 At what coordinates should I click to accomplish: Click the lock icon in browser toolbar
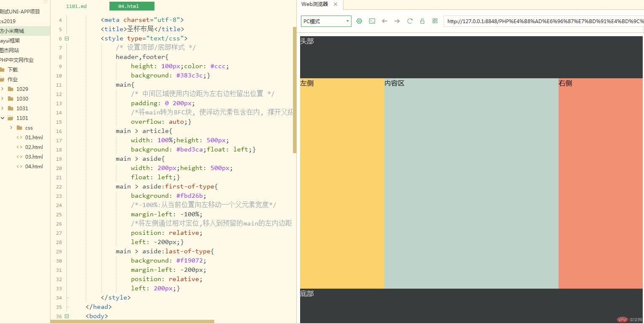(x=422, y=21)
